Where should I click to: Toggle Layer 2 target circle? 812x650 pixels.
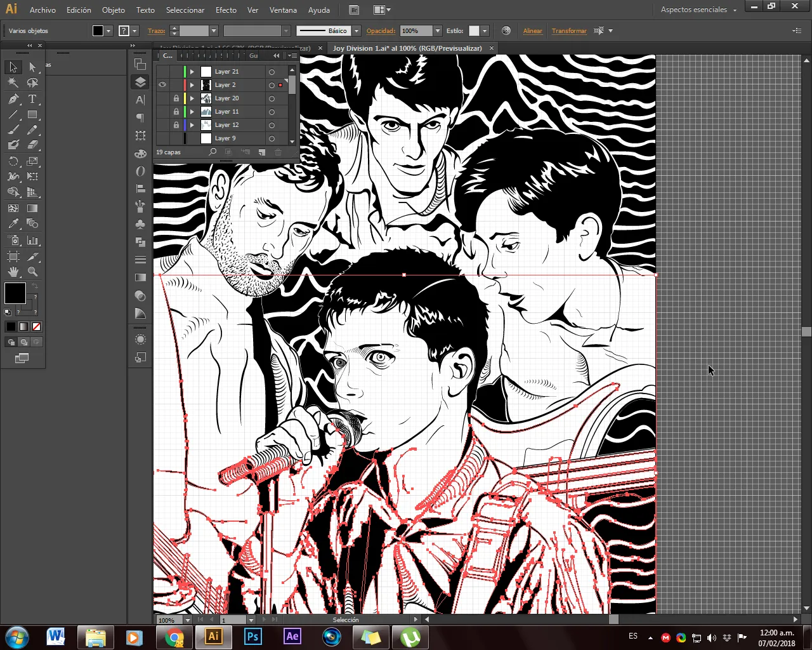(272, 85)
